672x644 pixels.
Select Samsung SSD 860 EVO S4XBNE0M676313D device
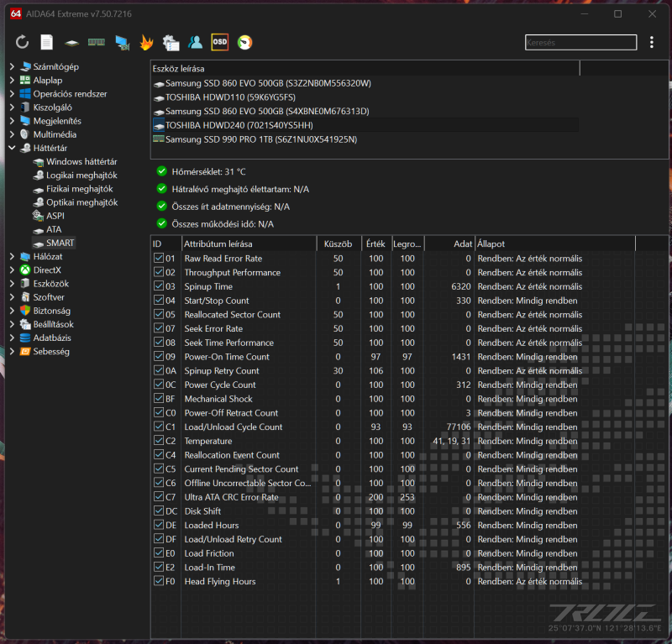(365, 111)
